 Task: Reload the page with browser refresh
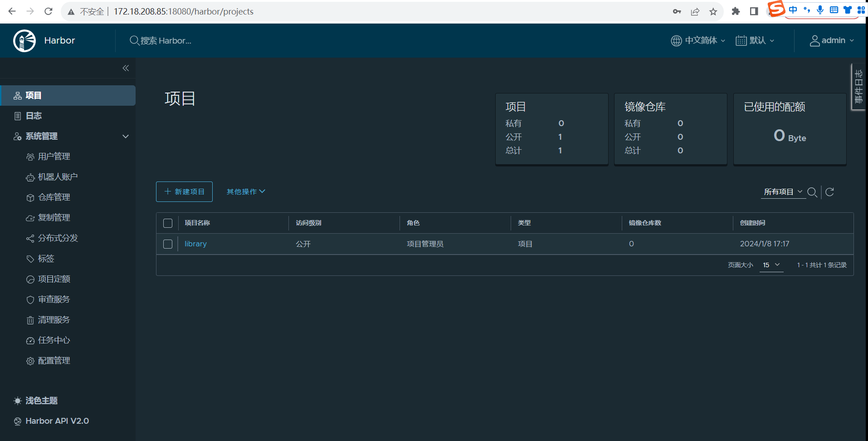49,11
